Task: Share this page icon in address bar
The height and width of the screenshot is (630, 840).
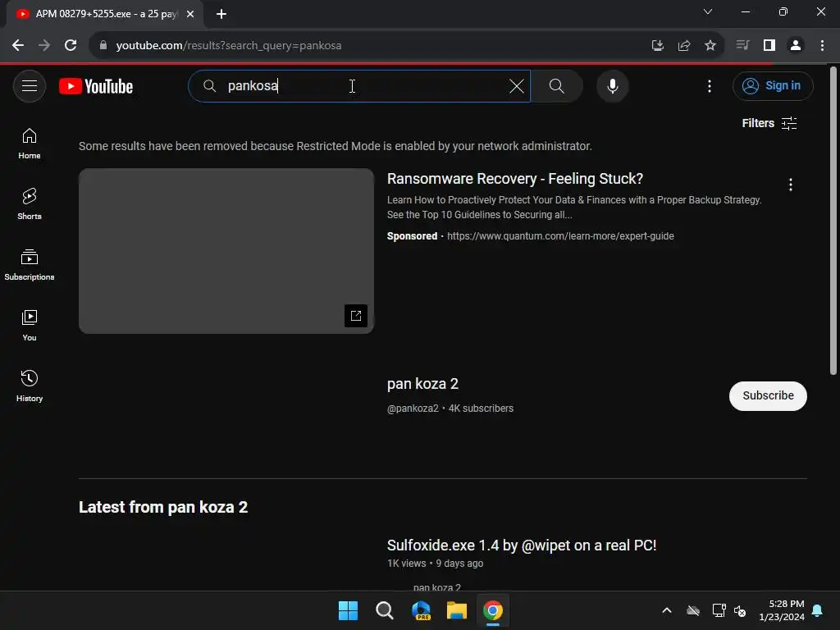Action: click(x=684, y=46)
